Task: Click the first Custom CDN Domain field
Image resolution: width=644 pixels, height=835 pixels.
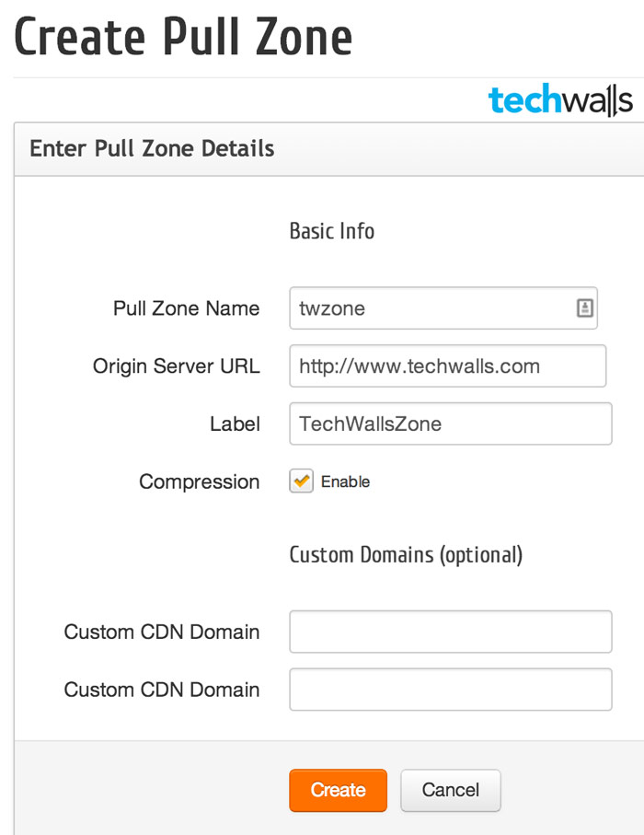Action: [x=450, y=632]
